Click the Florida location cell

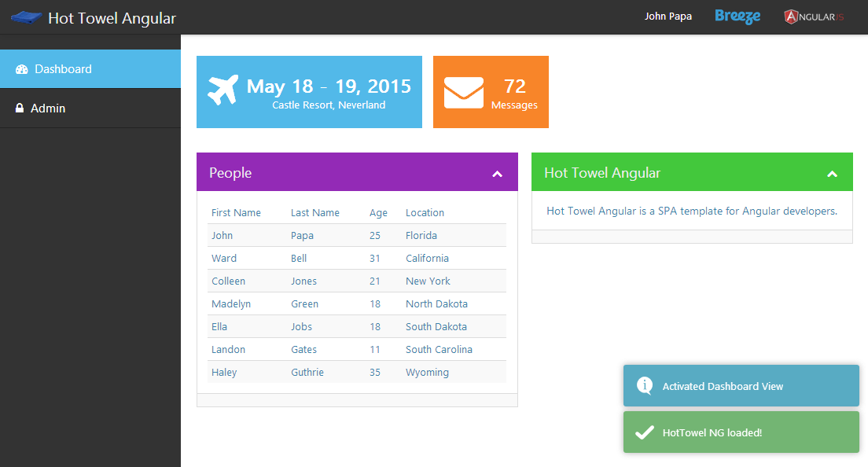[x=421, y=235]
